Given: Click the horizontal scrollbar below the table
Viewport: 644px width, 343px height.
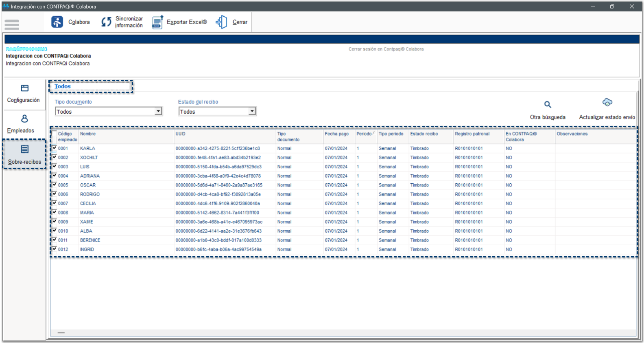Looking at the screenshot, I should 343,333.
